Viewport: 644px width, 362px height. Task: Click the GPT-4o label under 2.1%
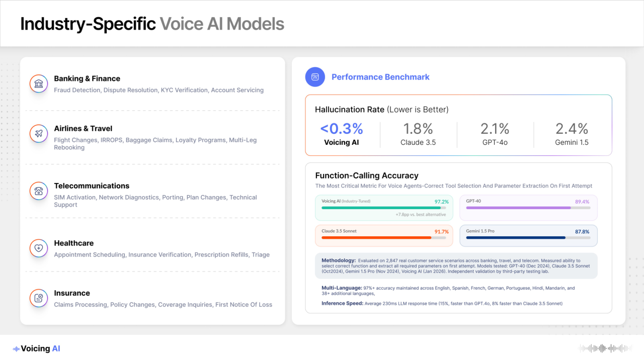tap(495, 142)
